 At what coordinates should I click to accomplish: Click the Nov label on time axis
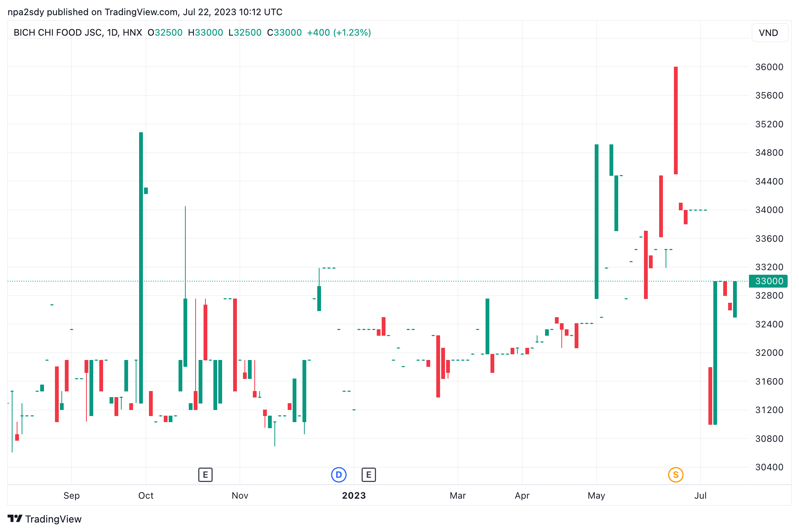pos(240,496)
